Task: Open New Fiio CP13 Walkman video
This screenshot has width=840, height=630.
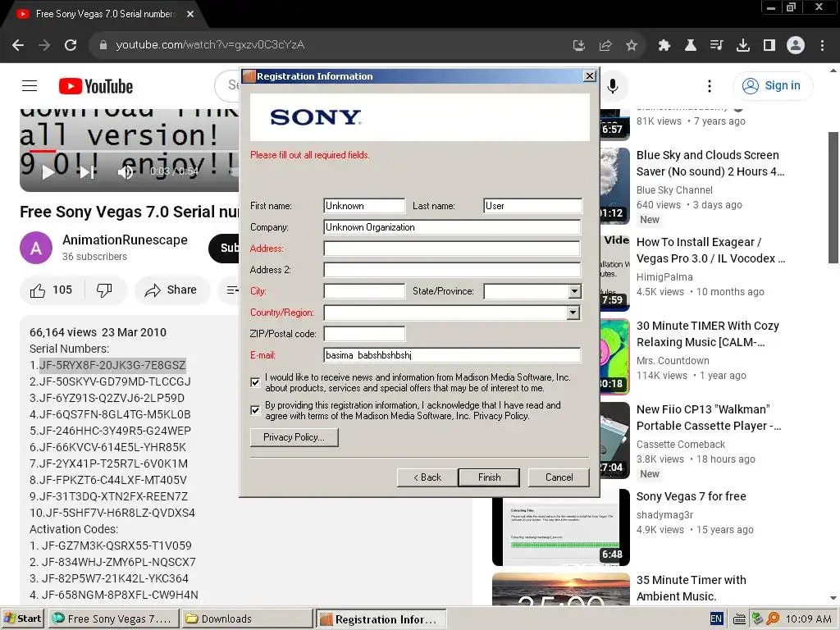Action: click(x=709, y=418)
